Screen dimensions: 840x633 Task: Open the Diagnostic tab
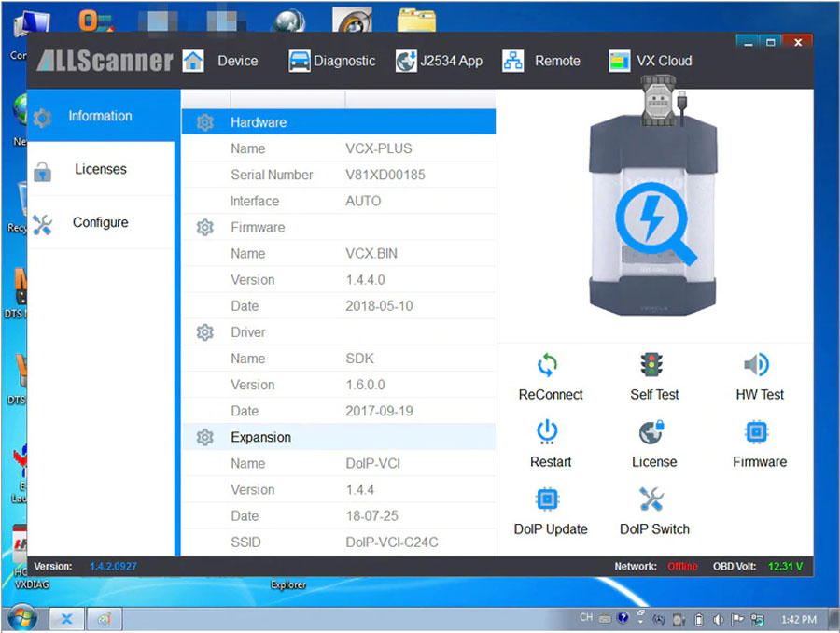click(x=343, y=61)
